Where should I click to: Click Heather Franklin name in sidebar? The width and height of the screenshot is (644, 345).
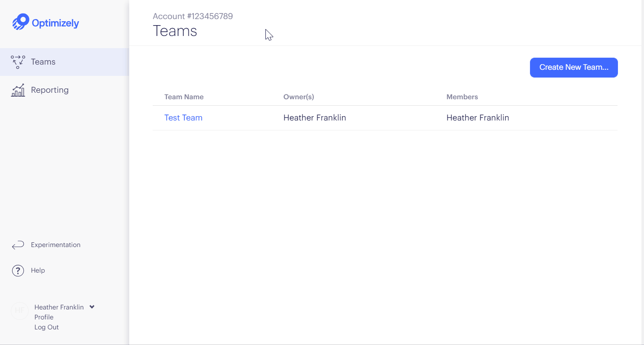59,307
